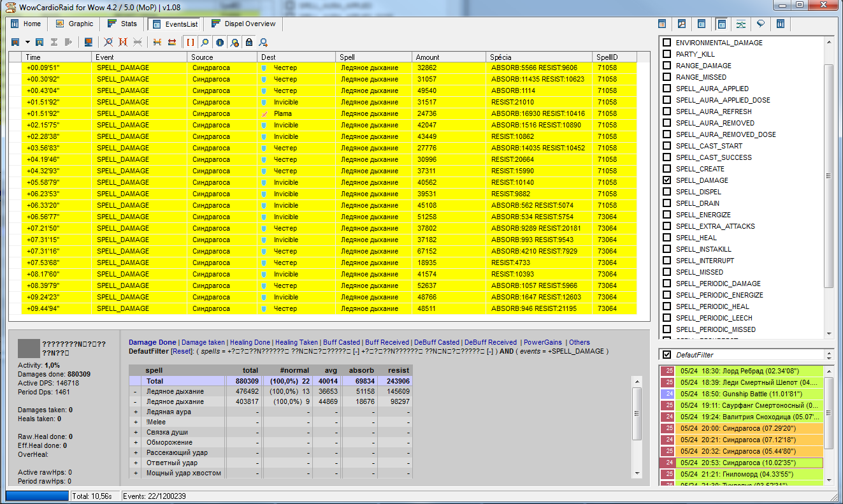Click the computer monitor icon in toolbar
This screenshot has height=504, width=843.
point(89,42)
